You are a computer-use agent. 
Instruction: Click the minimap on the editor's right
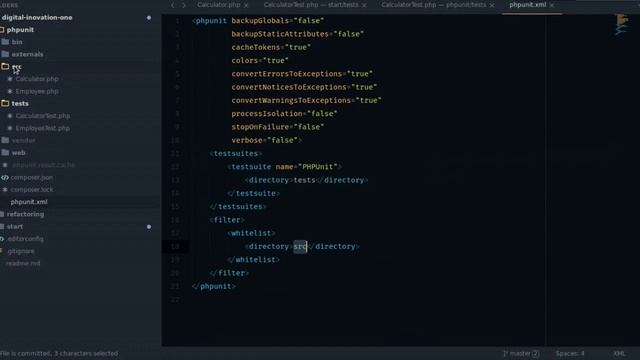pos(621,24)
